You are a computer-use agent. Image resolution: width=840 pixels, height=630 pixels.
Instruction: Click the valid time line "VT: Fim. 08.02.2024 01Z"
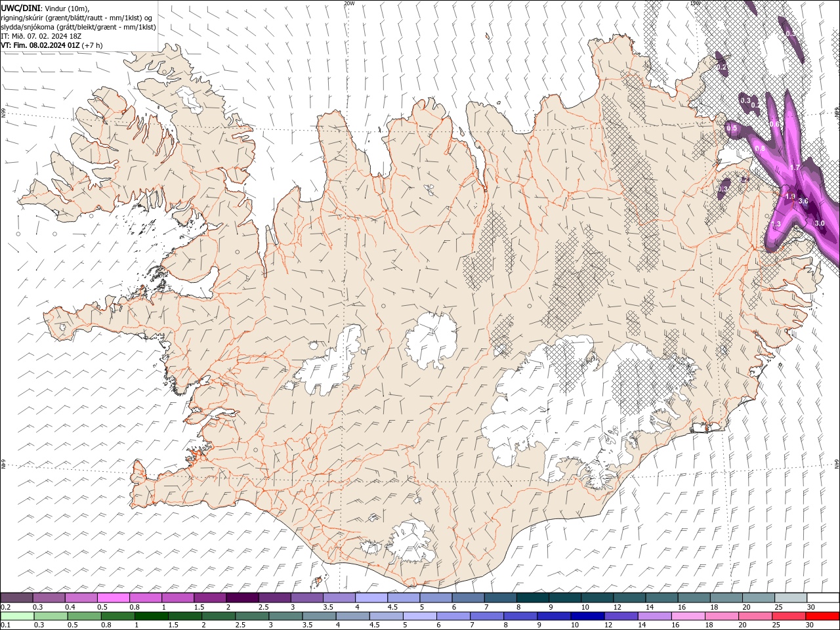[x=41, y=45]
